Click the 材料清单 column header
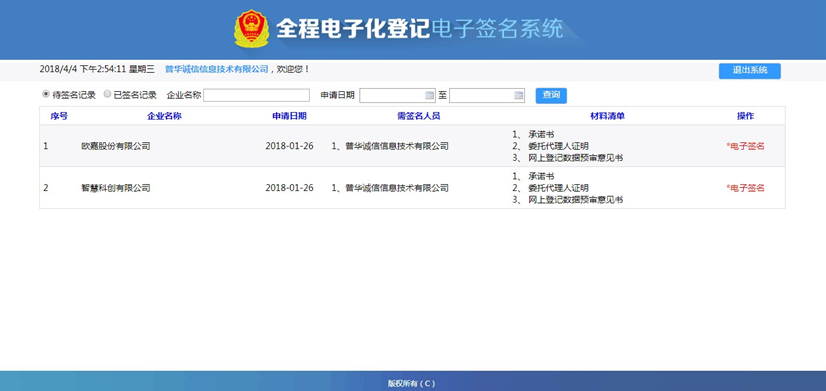 pos(607,116)
